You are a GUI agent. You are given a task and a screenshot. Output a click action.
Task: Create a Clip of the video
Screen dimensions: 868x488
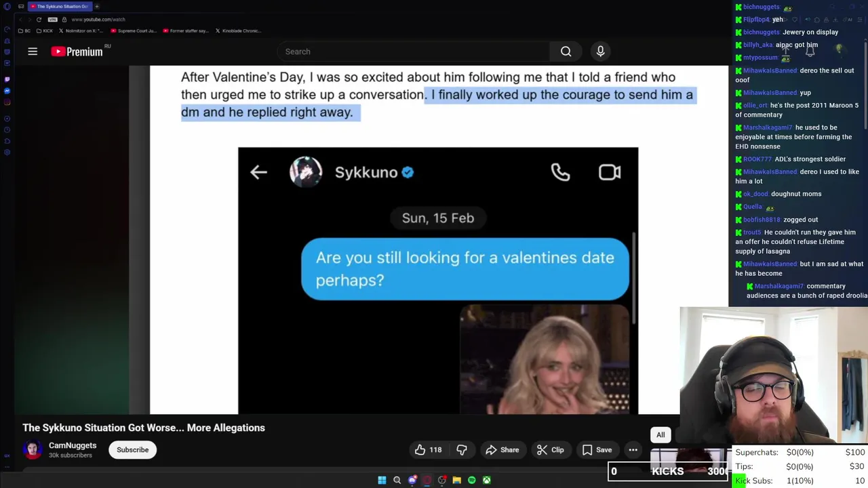tap(550, 450)
